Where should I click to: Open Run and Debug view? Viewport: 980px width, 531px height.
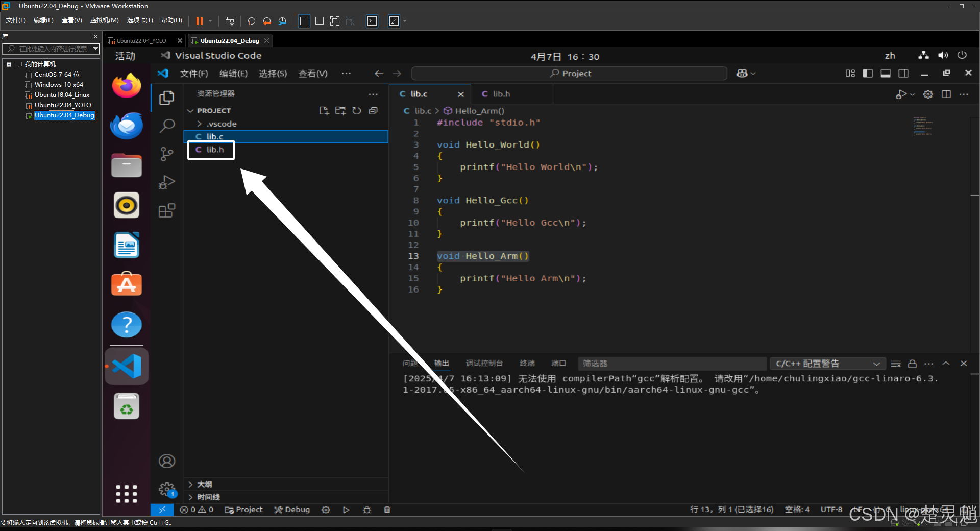166,182
